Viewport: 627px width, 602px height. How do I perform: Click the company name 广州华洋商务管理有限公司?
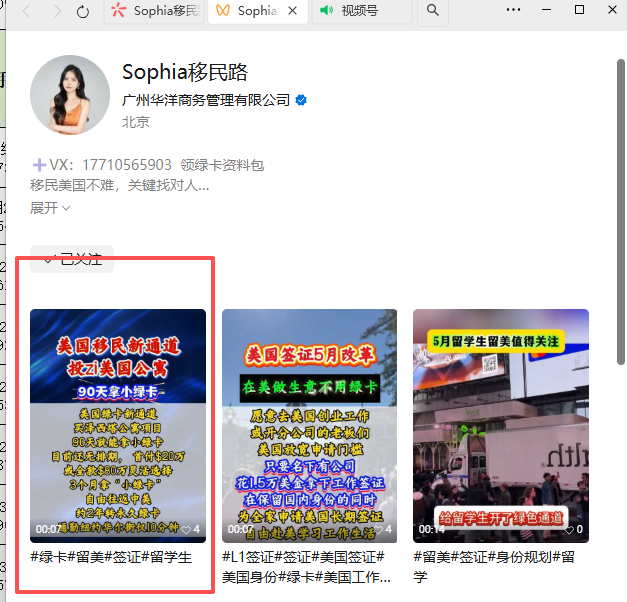pyautogui.click(x=206, y=100)
